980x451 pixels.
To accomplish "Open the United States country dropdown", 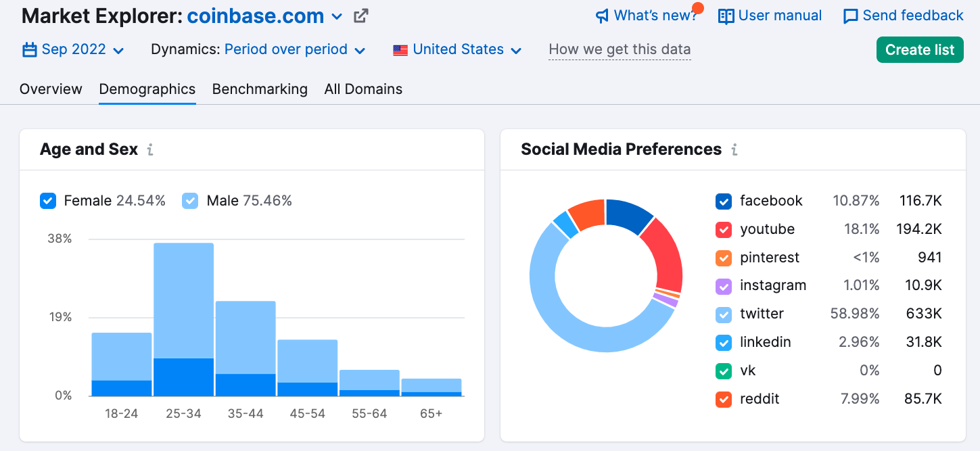I will tap(458, 49).
